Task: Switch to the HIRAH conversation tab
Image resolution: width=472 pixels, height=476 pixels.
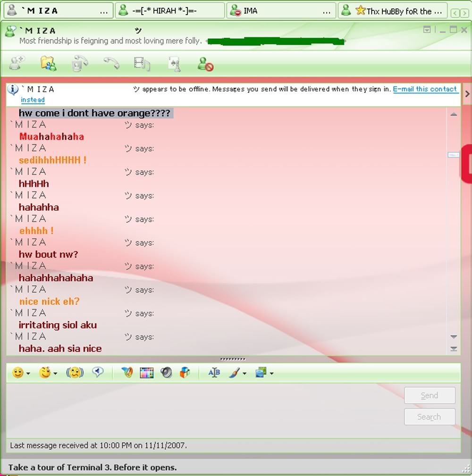Action: pos(170,10)
